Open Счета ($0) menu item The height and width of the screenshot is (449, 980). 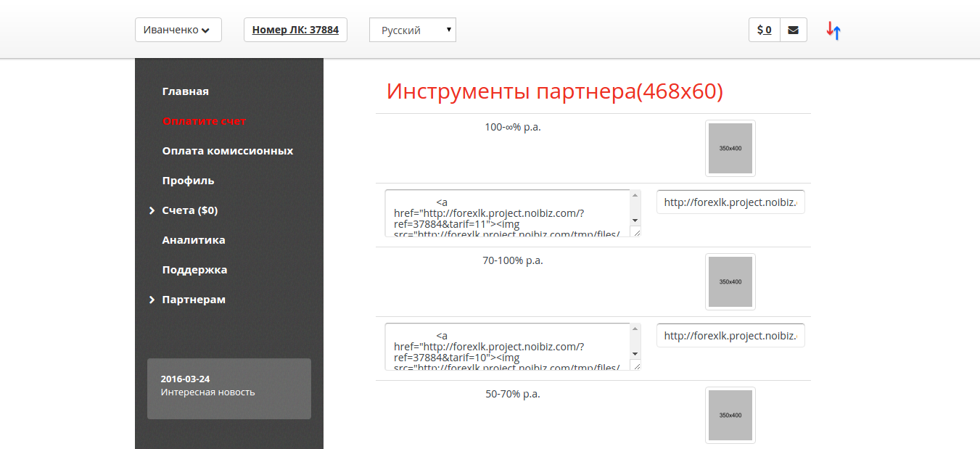click(190, 210)
